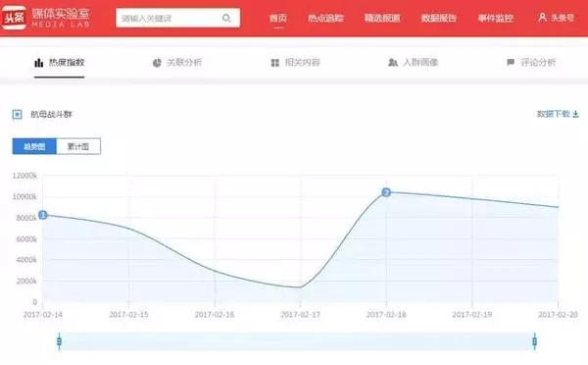Click the 数据下载 download arrow icon

point(575,114)
